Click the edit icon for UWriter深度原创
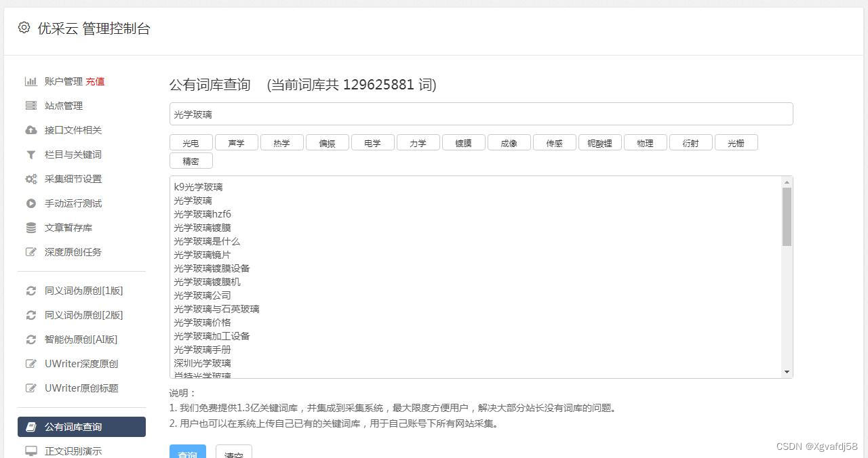Screen dimensions: 868x458 pos(31,364)
